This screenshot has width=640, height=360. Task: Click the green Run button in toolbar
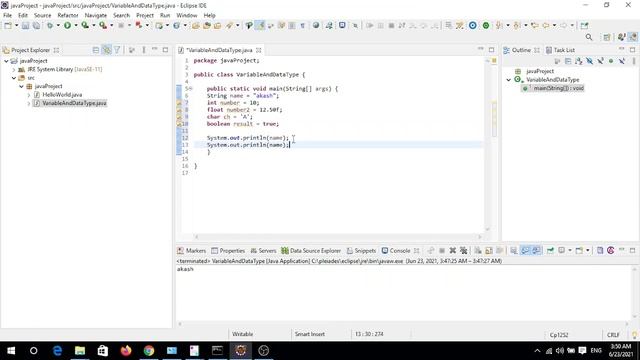click(x=67, y=25)
